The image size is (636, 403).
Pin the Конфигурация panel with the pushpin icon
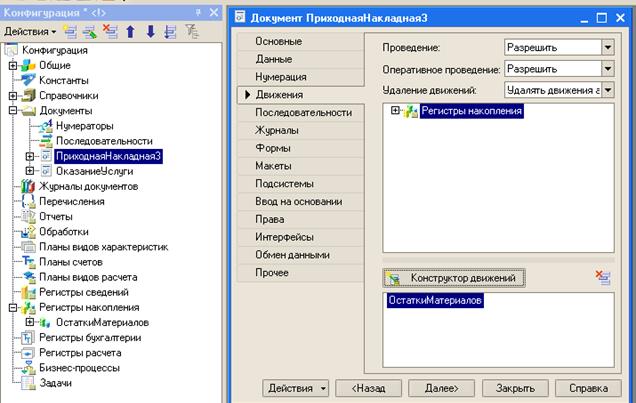(198, 13)
